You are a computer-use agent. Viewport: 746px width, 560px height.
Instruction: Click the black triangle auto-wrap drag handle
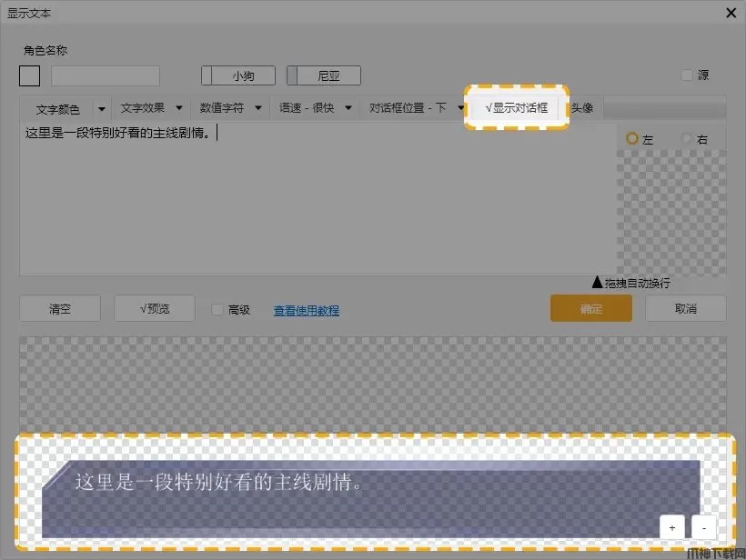(x=597, y=283)
